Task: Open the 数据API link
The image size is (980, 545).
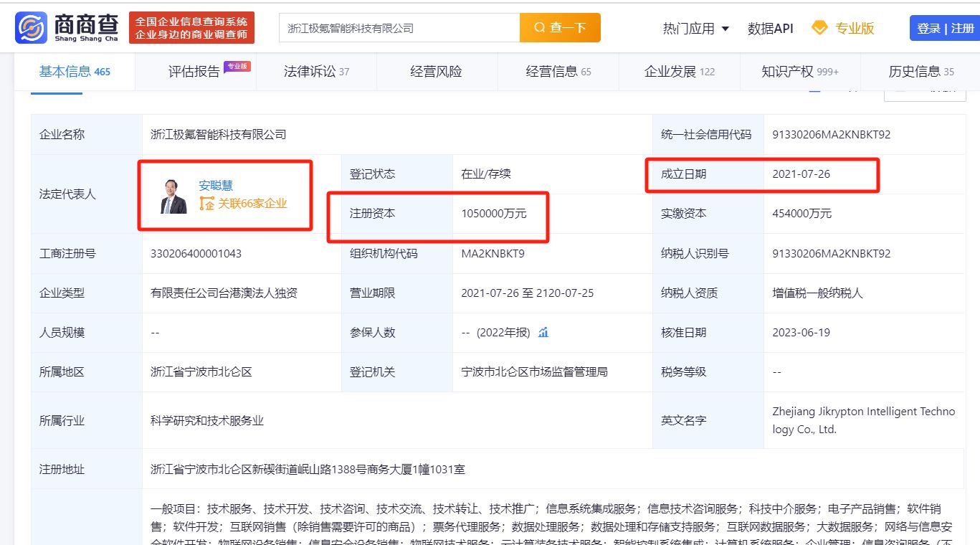Action: [x=771, y=28]
